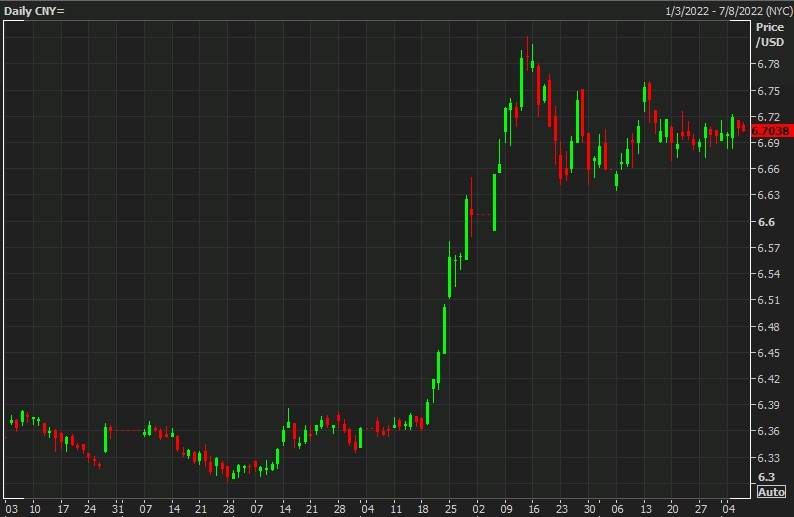Click the 6.42 price axis label
Image resolution: width=794 pixels, height=517 pixels.
[768, 379]
